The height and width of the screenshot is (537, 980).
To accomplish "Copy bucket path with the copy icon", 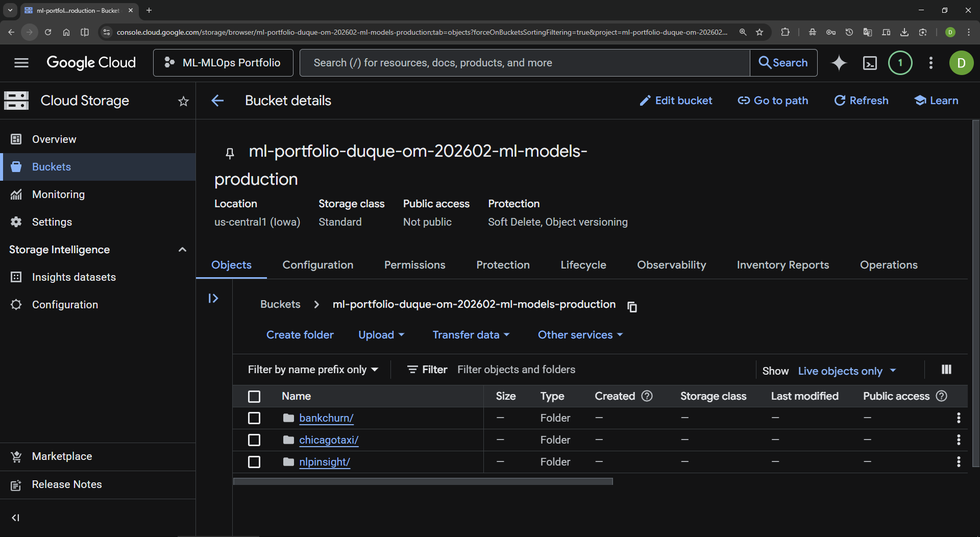I will (632, 306).
